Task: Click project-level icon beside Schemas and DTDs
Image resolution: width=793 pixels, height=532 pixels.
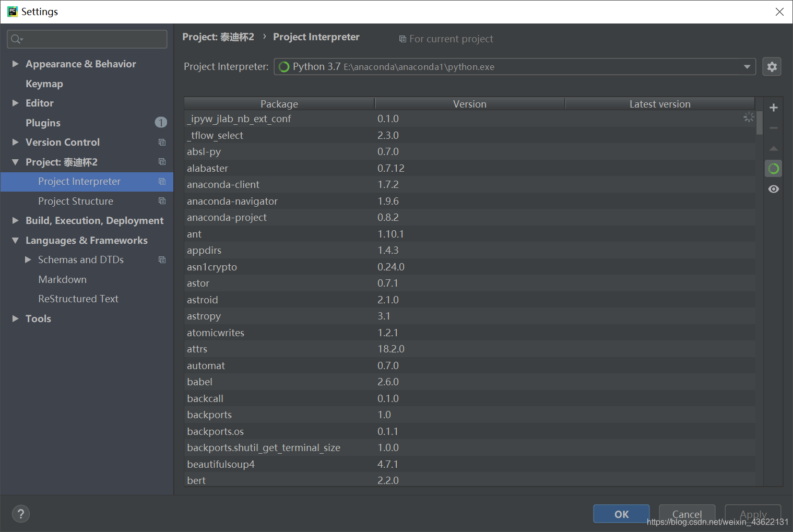Action: [162, 260]
